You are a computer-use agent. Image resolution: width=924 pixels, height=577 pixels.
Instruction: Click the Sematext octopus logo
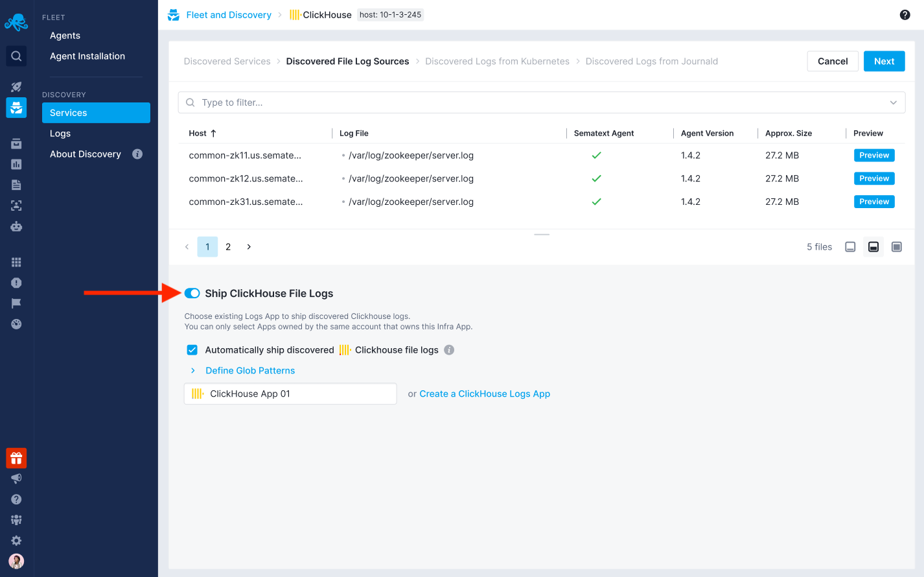click(16, 22)
